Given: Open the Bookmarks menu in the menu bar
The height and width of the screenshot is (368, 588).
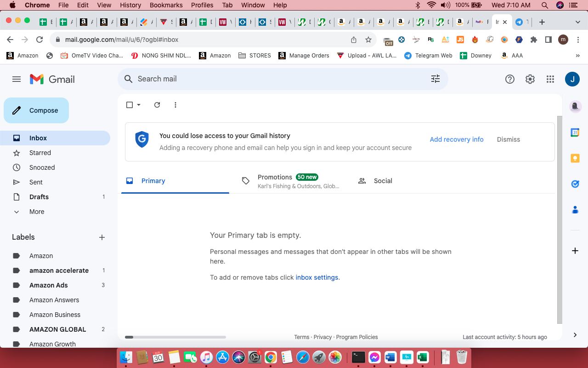Looking at the screenshot, I should (x=166, y=5).
